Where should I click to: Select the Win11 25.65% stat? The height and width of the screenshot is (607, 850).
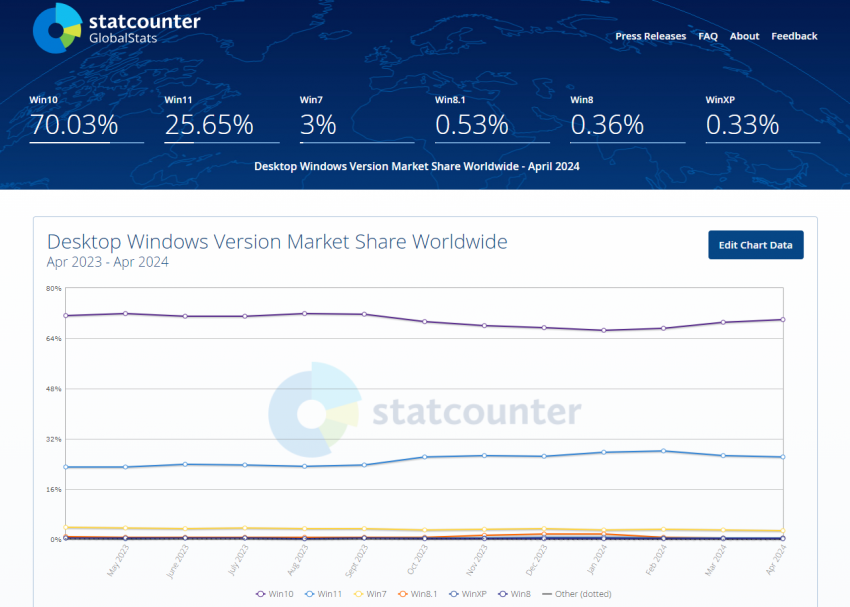click(x=209, y=125)
